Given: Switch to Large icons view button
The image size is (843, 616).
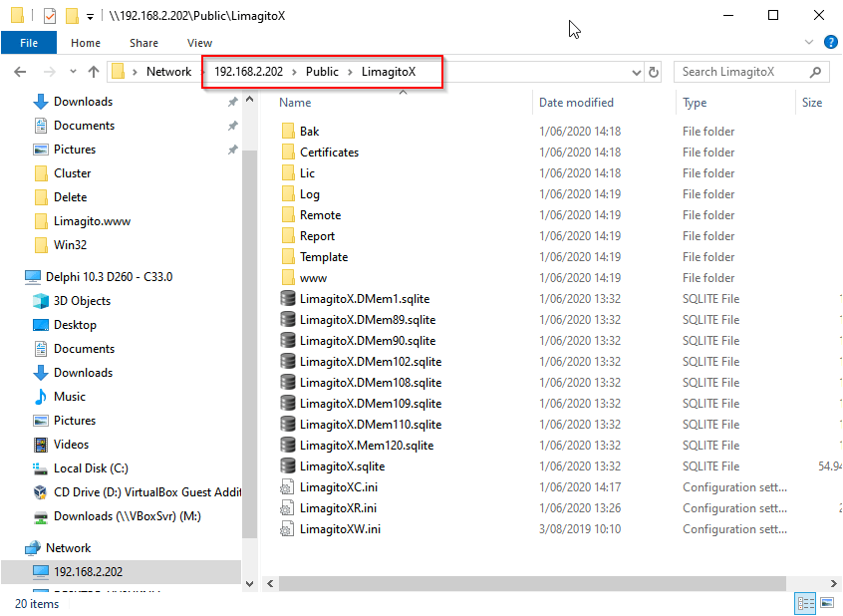Looking at the screenshot, I should click(x=827, y=603).
